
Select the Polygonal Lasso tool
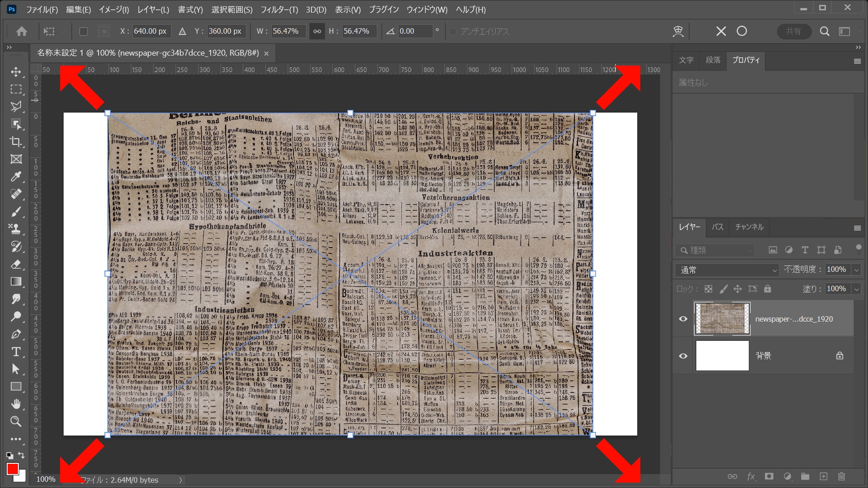pyautogui.click(x=16, y=107)
